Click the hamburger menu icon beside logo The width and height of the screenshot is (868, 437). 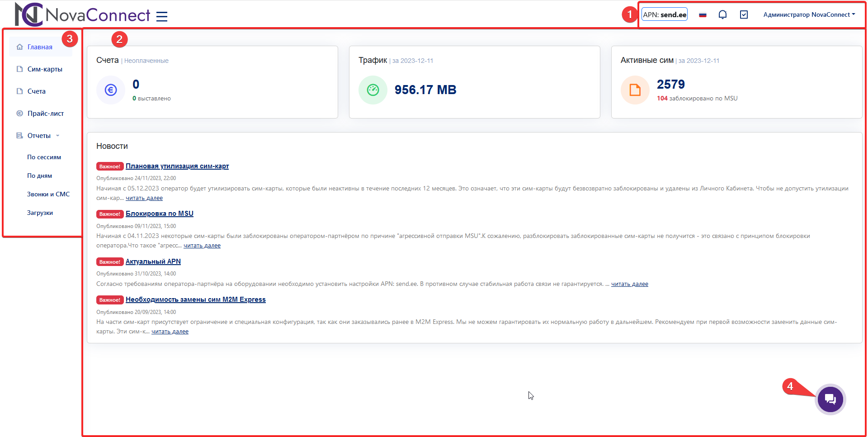click(x=161, y=17)
